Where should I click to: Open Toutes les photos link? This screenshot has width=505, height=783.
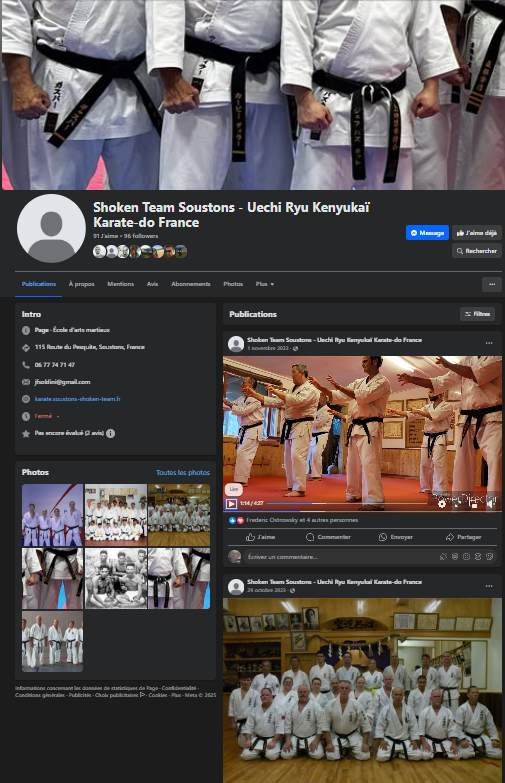point(183,472)
